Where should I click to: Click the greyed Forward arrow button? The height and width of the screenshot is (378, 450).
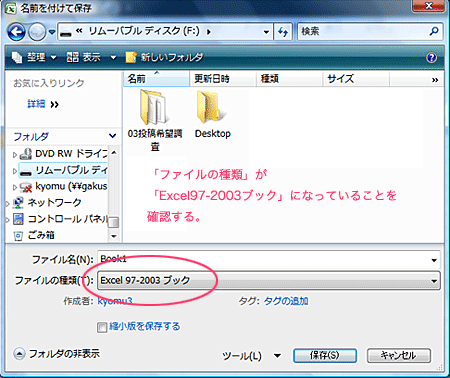pyautogui.click(x=37, y=33)
